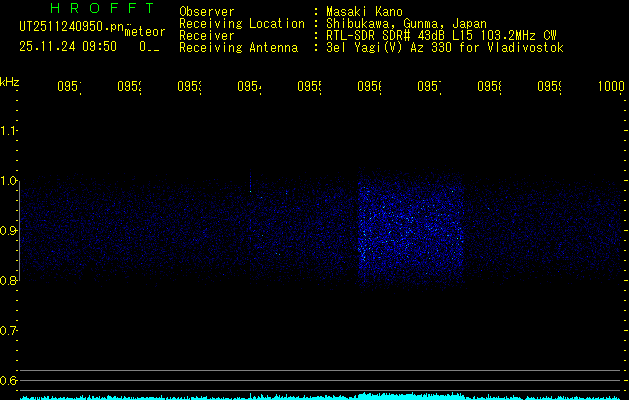This screenshot has width=629, height=400.
Task: Click the green-underlined meteor label
Action: point(145,32)
